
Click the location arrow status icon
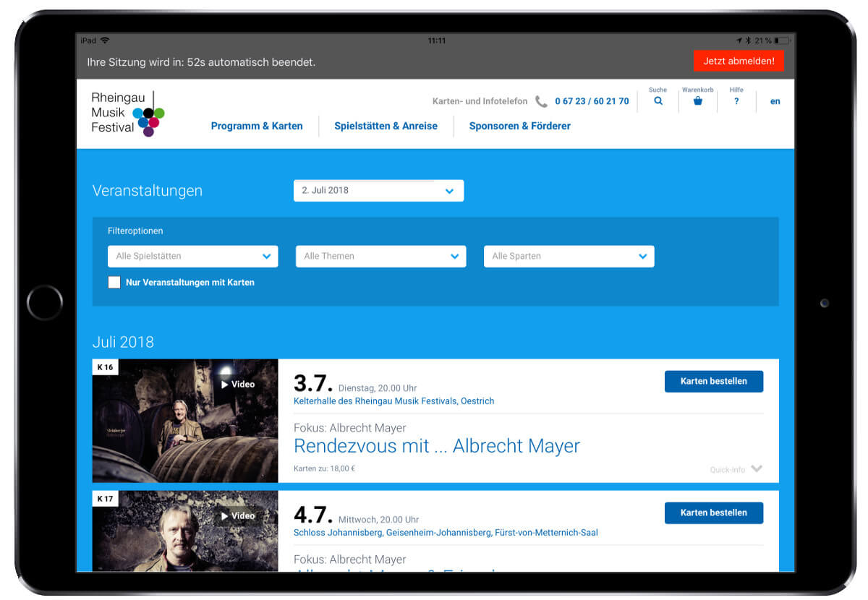tap(739, 40)
